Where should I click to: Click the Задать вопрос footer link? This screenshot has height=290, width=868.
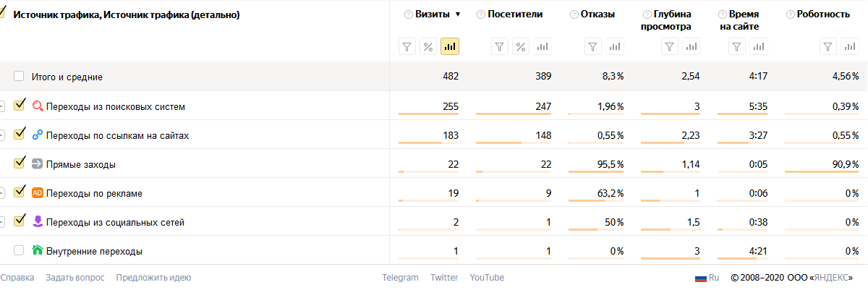[75, 278]
